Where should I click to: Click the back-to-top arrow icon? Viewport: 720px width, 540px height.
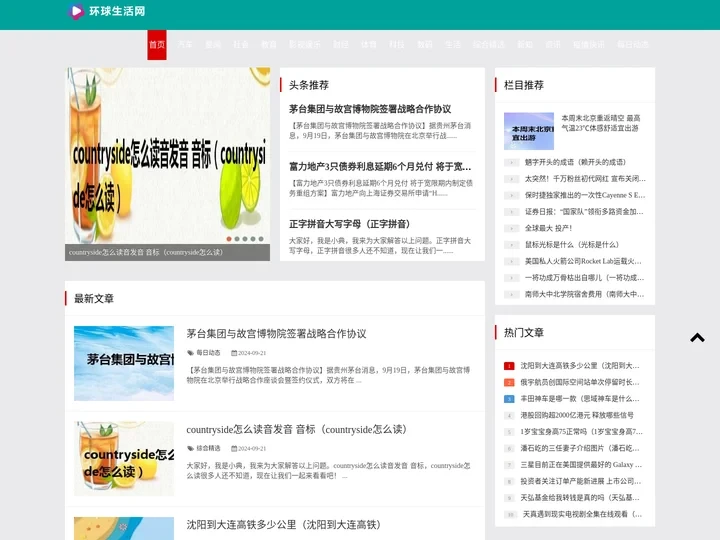tap(697, 338)
